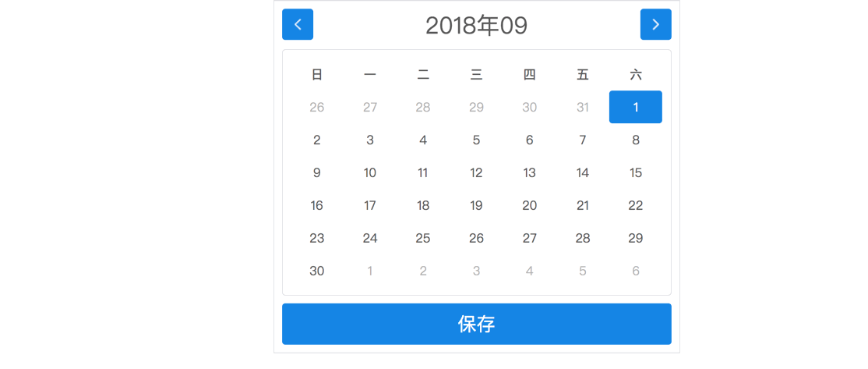
Task: Pick September 22
Action: 636,205
